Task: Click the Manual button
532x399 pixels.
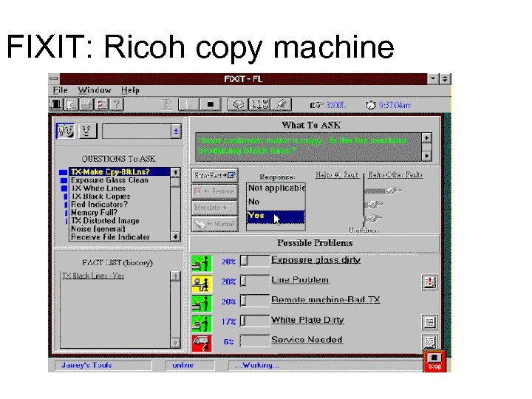Action: click(215, 224)
